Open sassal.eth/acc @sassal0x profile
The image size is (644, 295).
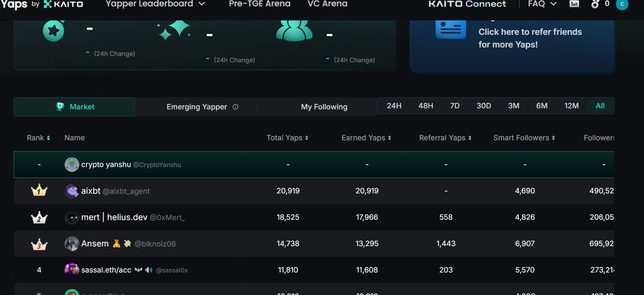click(135, 270)
